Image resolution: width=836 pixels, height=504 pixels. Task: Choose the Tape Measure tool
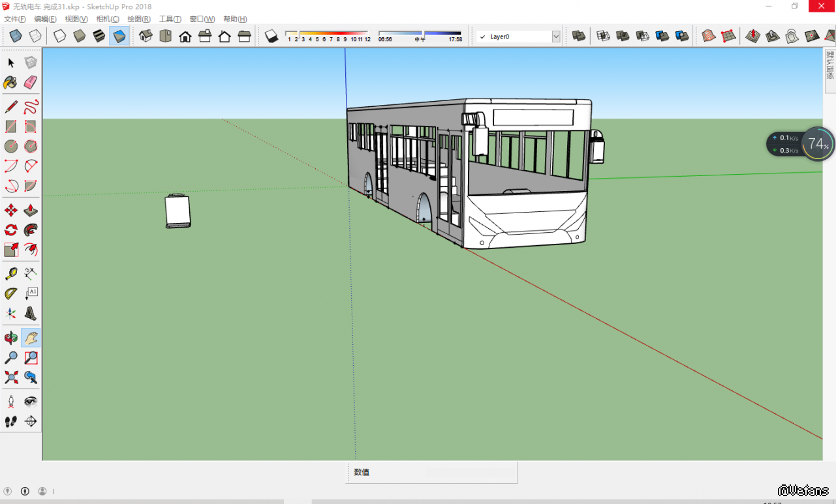[11, 274]
